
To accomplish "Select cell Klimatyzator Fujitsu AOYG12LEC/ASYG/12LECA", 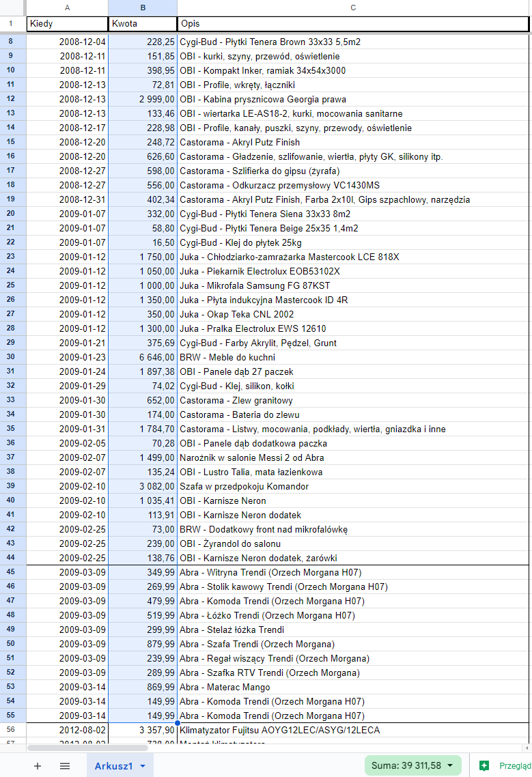I will click(353, 730).
